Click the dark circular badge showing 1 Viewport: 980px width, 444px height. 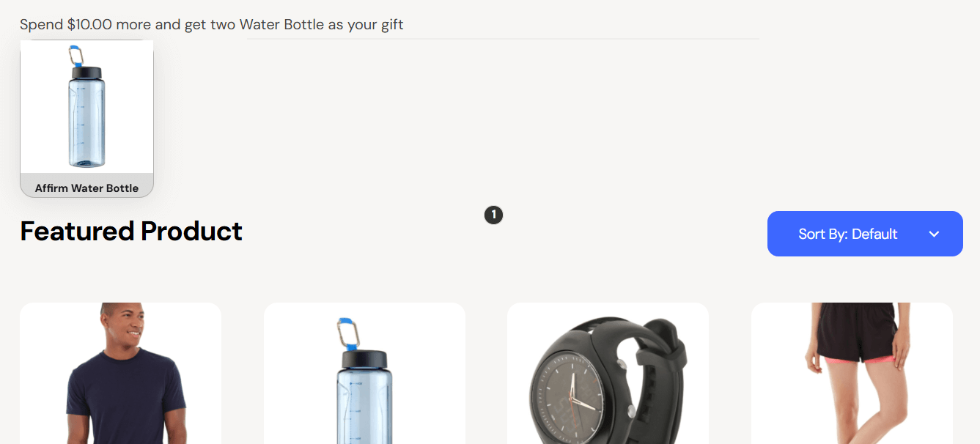coord(493,215)
